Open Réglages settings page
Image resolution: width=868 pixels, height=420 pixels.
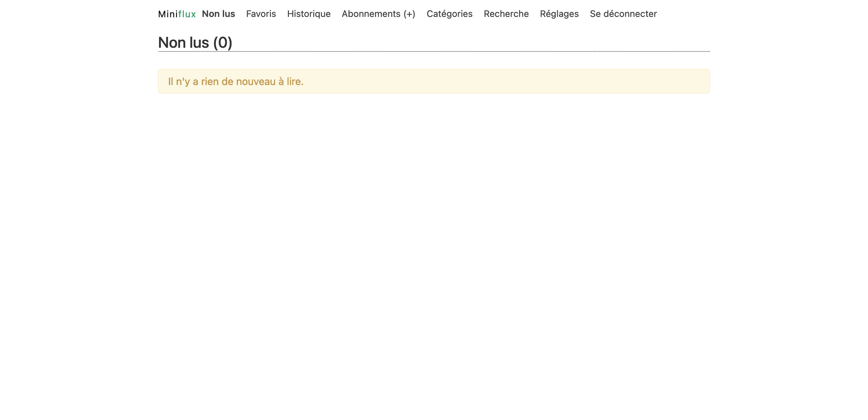pos(559,14)
